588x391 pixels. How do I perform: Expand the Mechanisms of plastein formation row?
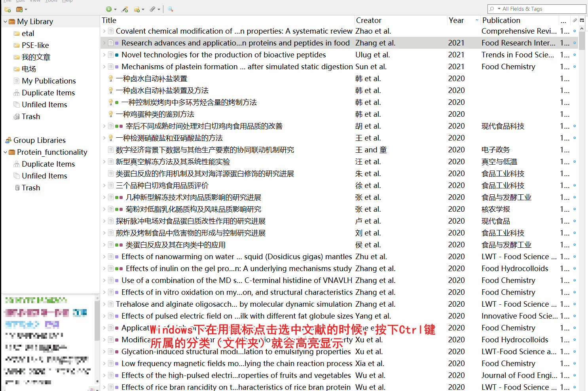click(104, 66)
